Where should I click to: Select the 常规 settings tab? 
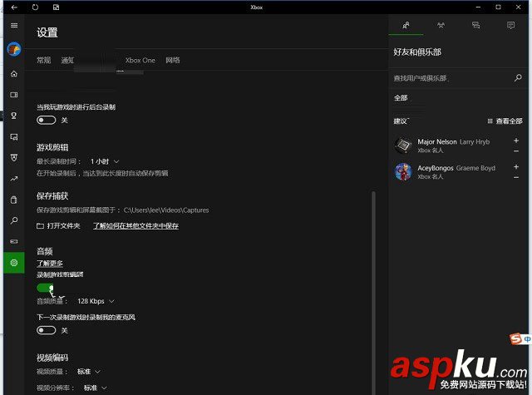point(44,61)
